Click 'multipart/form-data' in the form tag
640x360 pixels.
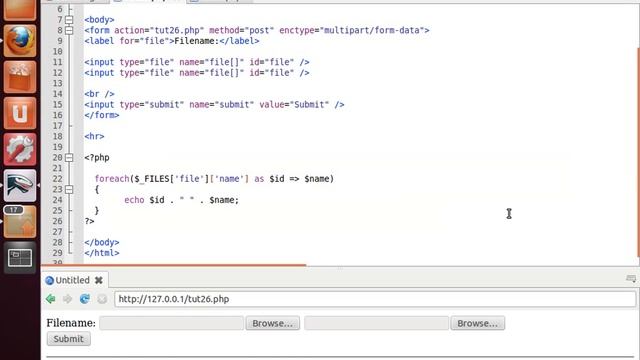click(x=372, y=30)
